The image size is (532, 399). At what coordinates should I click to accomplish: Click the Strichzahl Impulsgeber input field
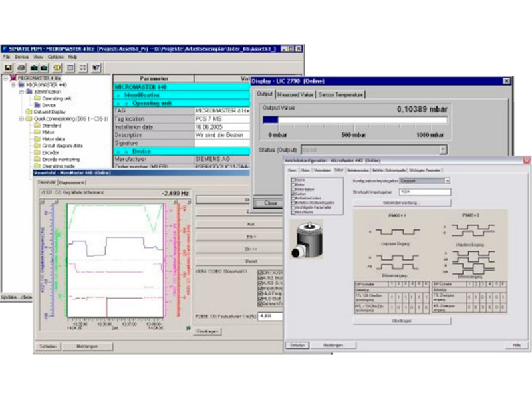click(425, 192)
